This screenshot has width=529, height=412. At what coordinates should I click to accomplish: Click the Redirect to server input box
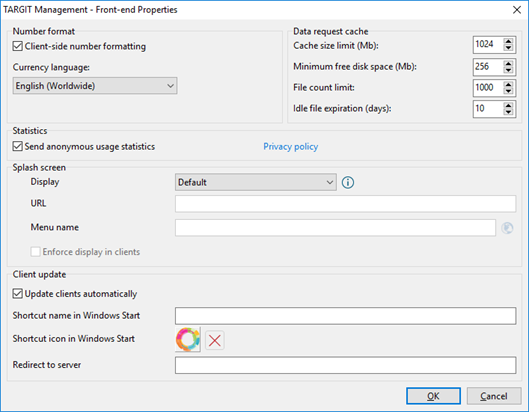click(345, 365)
